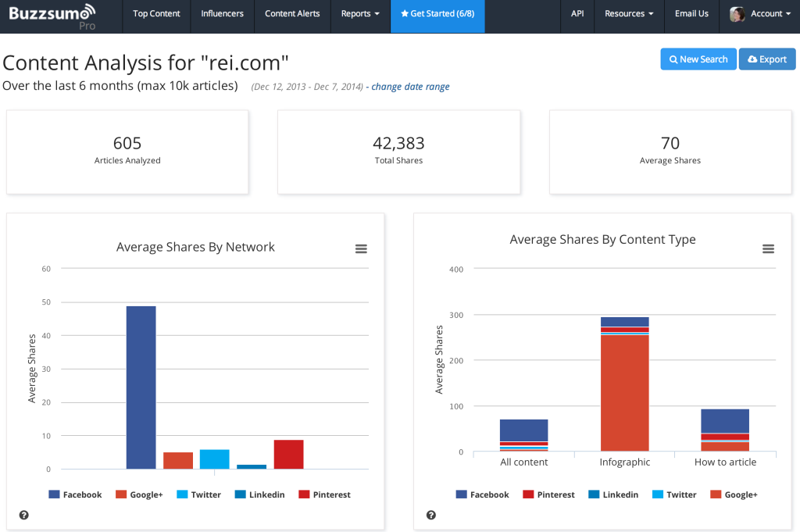This screenshot has height=532, width=800.
Task: Toggle Google+ in the content type chart legend
Action: tap(734, 495)
